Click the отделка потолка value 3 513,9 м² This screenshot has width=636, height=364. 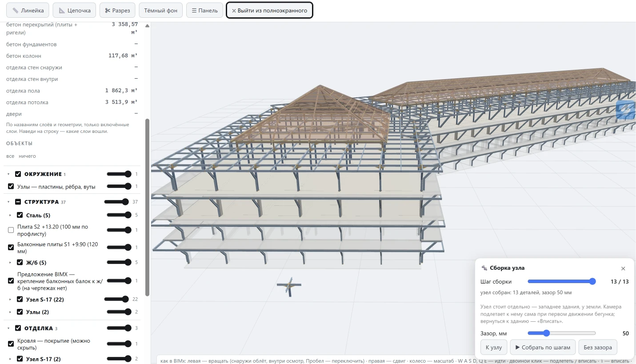tap(121, 102)
